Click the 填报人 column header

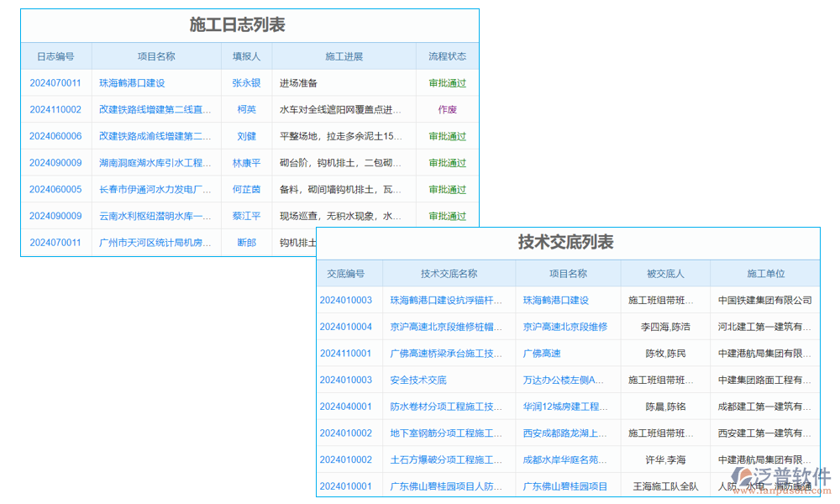point(245,55)
